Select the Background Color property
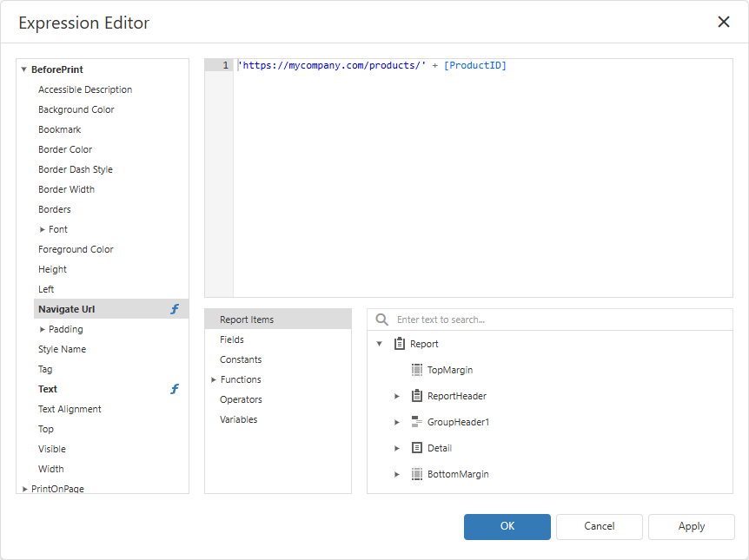The image size is (749, 560). click(111, 109)
